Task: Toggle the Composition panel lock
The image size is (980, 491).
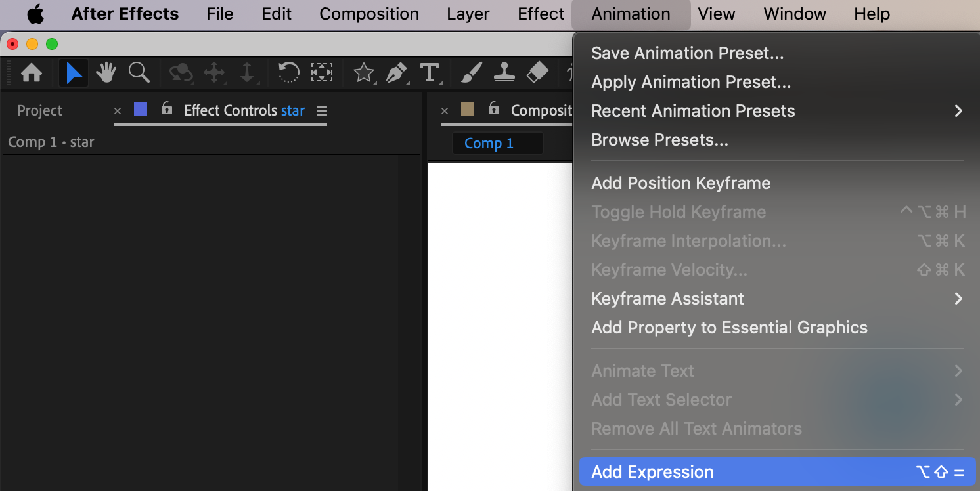Action: 494,109
